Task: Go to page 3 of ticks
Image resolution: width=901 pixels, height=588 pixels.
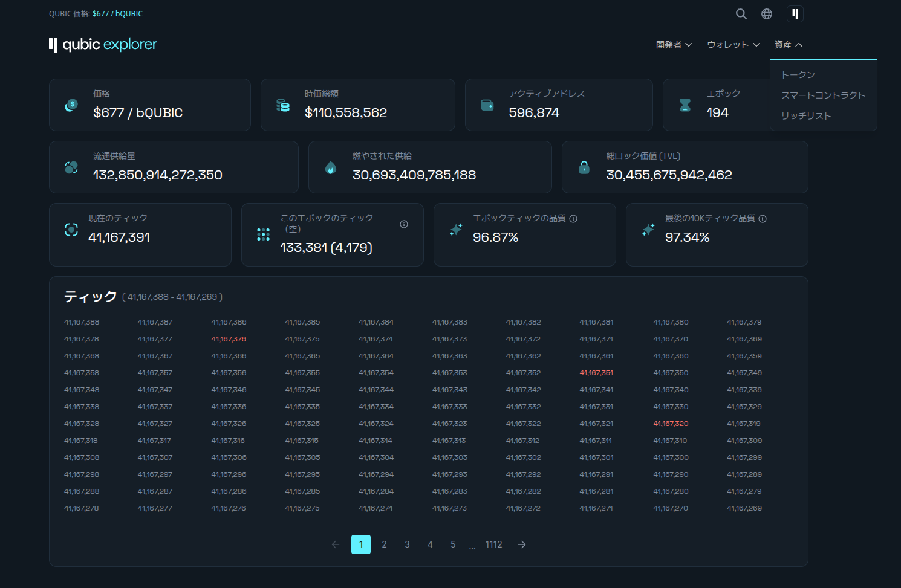Action: [407, 544]
